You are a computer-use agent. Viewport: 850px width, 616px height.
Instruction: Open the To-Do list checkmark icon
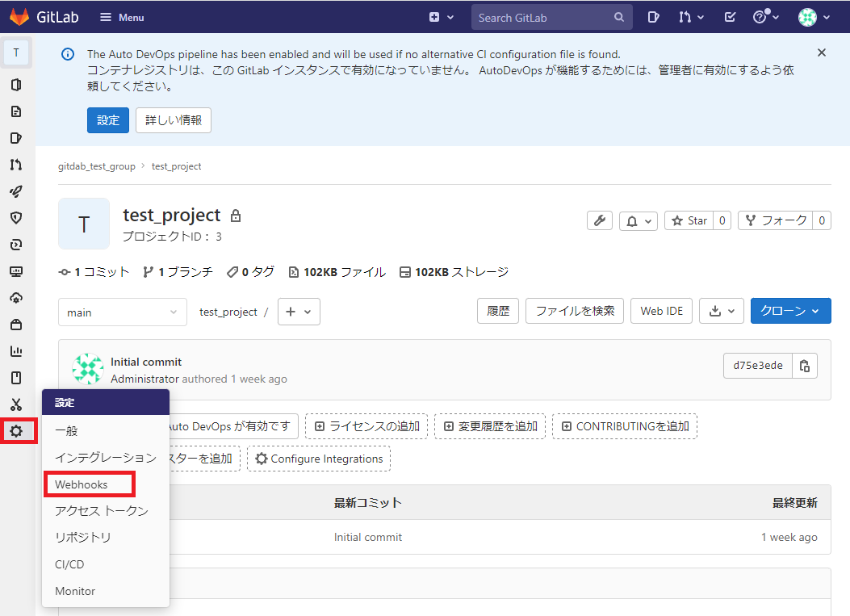pyautogui.click(x=731, y=17)
